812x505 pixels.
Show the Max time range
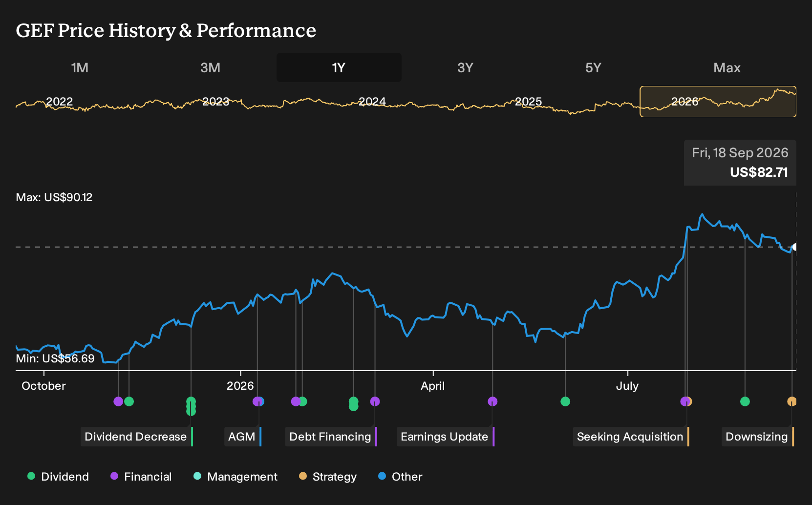pyautogui.click(x=727, y=67)
